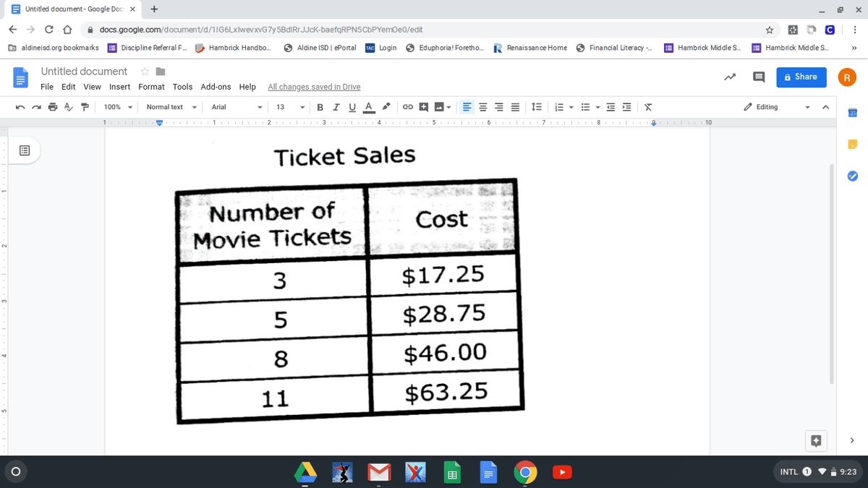This screenshot has height=488, width=868.
Task: Open Renaissance Home bookmark
Action: click(530, 48)
